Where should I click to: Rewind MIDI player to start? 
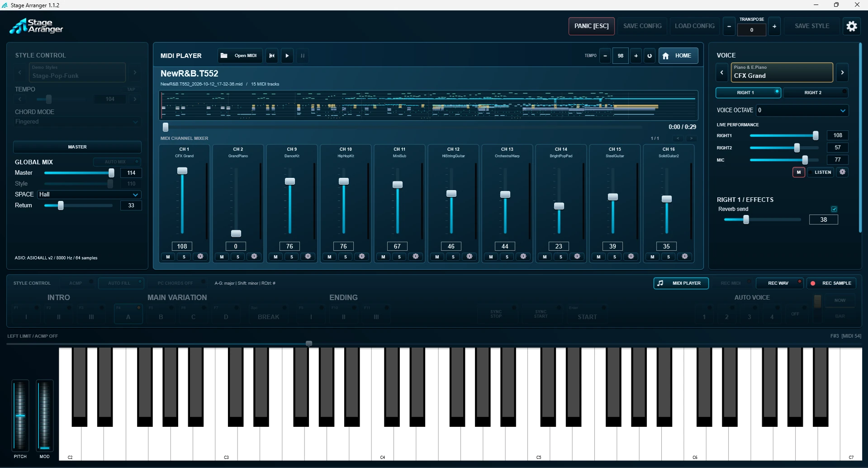[x=272, y=56]
